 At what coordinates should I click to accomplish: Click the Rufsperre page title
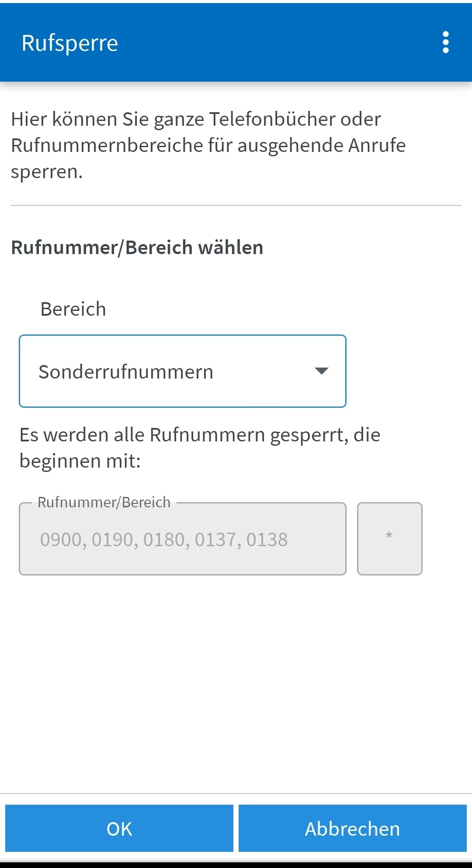coord(70,43)
